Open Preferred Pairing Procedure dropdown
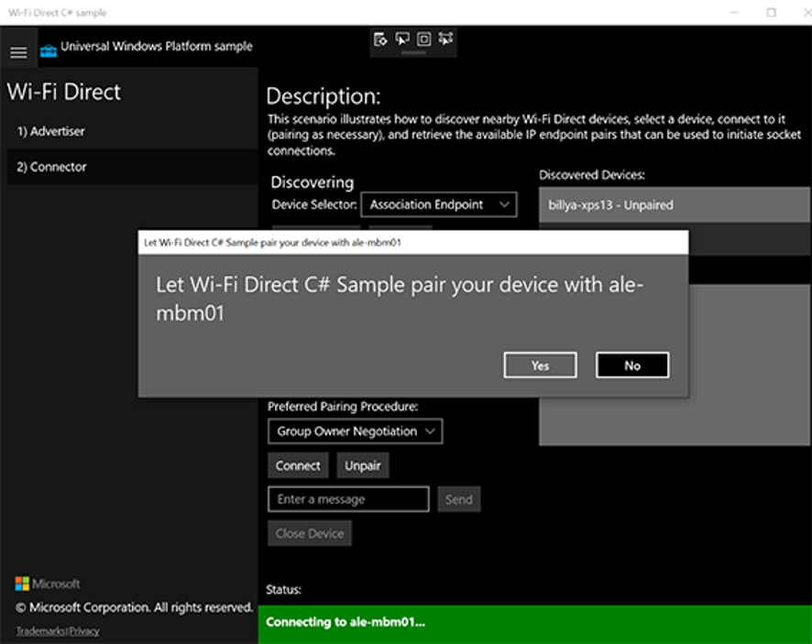The height and width of the screenshot is (644, 812). (356, 431)
